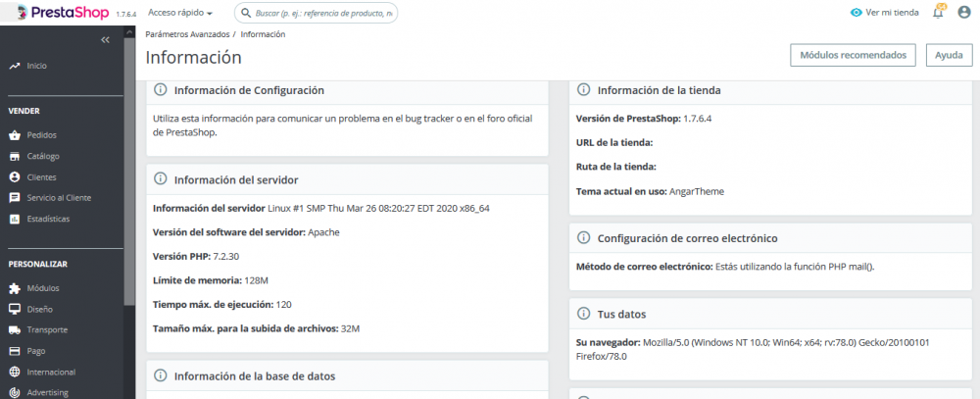The height and width of the screenshot is (399, 980).
Task: Select Tamaño máx. para la subida 32M
Action: pyautogui.click(x=256, y=328)
